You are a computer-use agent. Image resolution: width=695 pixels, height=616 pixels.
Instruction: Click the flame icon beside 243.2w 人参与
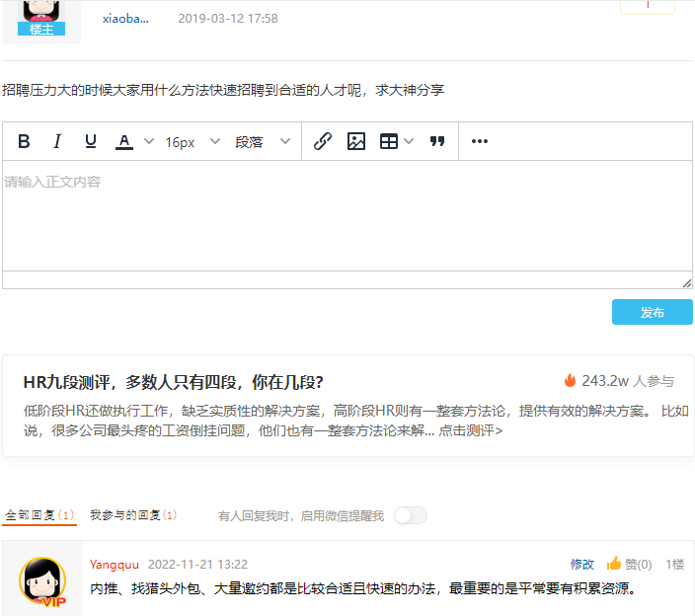coord(570,380)
